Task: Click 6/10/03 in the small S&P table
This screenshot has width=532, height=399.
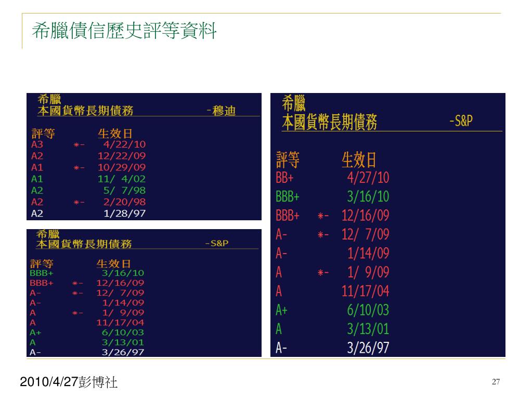Action: pos(123,332)
